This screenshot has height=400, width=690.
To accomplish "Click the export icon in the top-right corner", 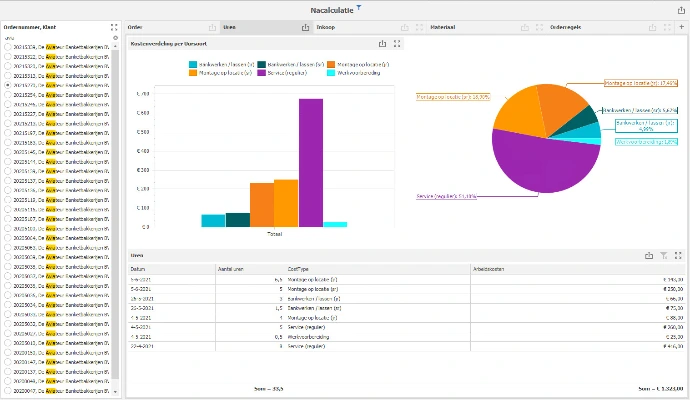I will click(x=681, y=9).
